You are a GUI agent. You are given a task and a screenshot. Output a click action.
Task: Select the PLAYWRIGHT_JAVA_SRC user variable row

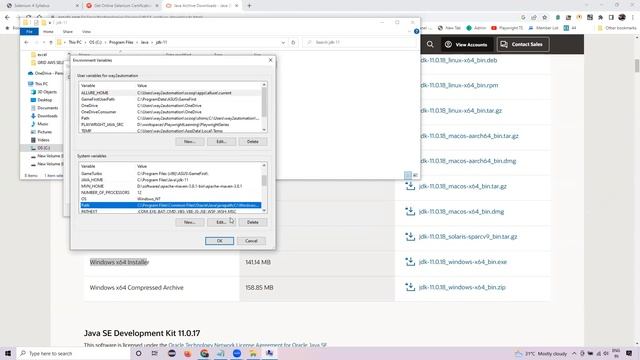click(170, 124)
